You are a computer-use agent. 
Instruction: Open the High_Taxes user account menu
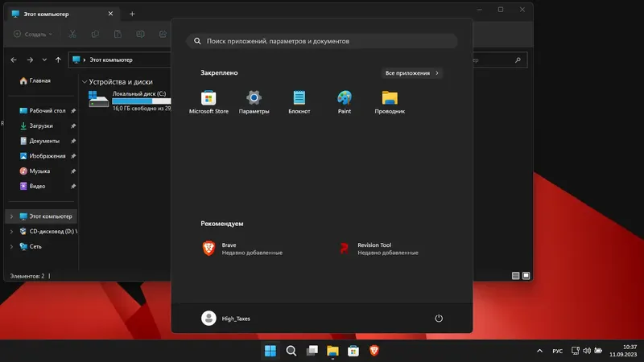[x=225, y=318]
